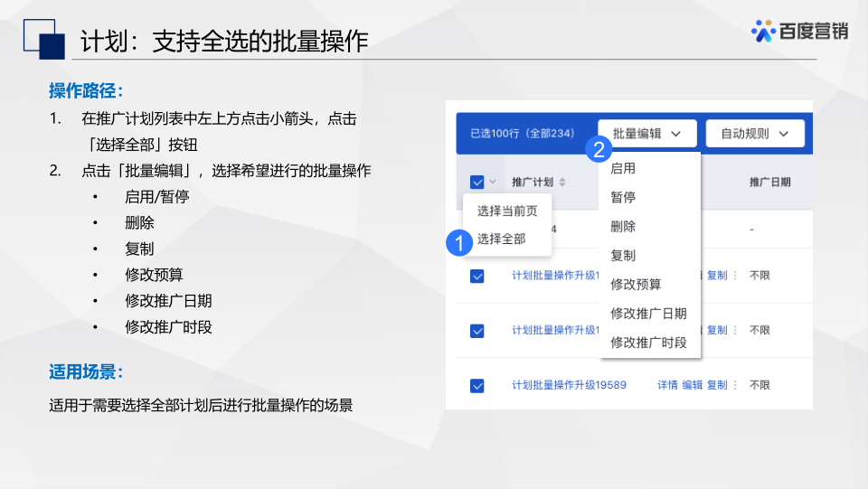Click 详情 link in the 19589 row
The height and width of the screenshot is (489, 868).
pos(667,385)
